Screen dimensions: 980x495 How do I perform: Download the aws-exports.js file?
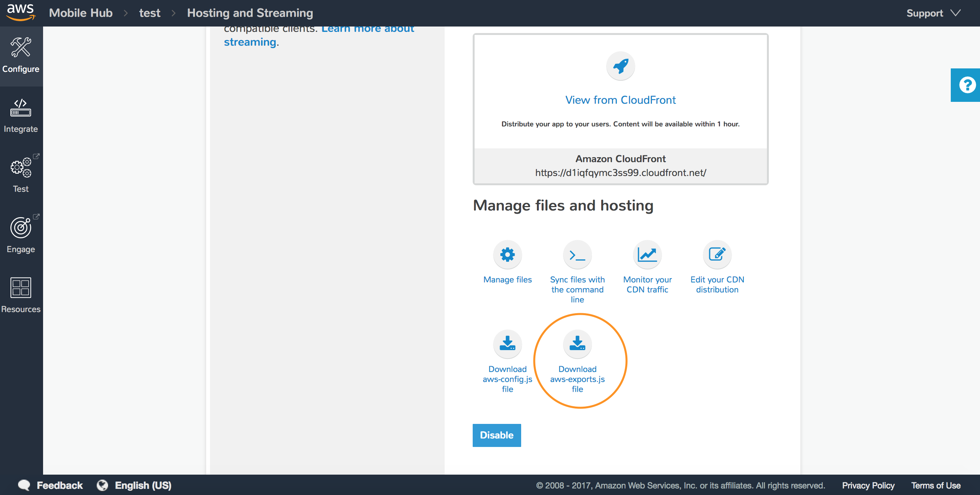coord(577,361)
